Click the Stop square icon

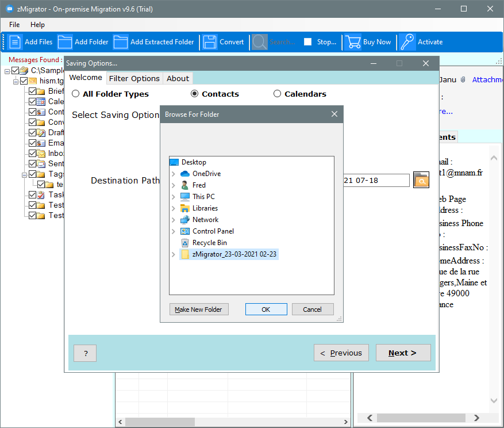pyautogui.click(x=307, y=42)
